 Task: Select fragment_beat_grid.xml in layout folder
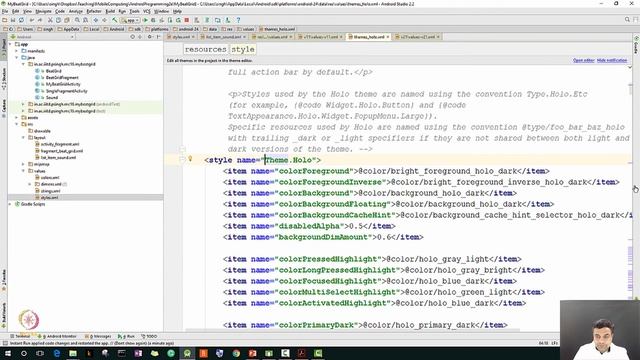(x=62, y=151)
